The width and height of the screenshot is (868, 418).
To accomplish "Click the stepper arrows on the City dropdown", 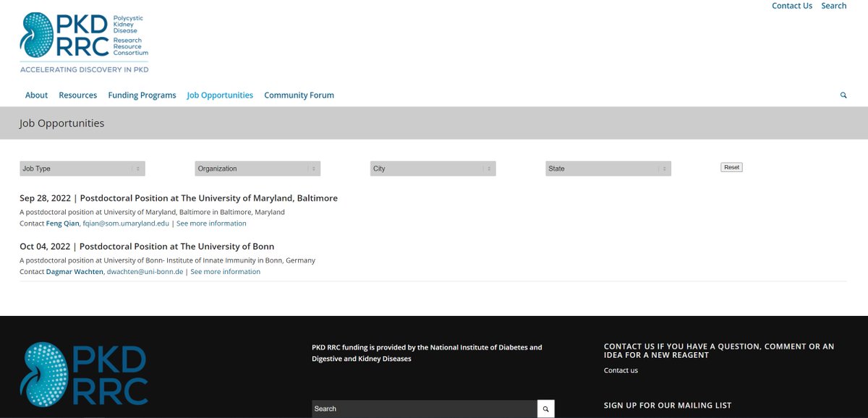I will click(x=489, y=168).
